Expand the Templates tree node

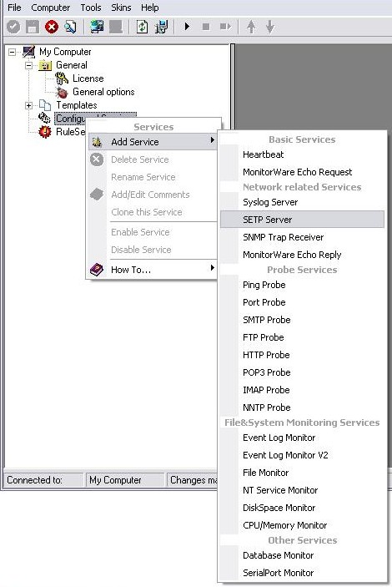(x=29, y=105)
